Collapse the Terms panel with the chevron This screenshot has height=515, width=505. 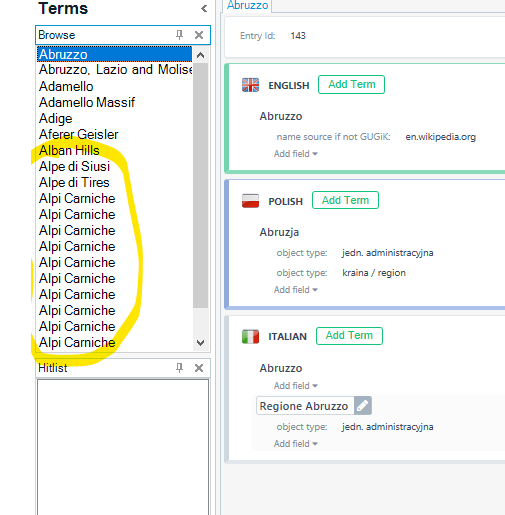[x=204, y=9]
